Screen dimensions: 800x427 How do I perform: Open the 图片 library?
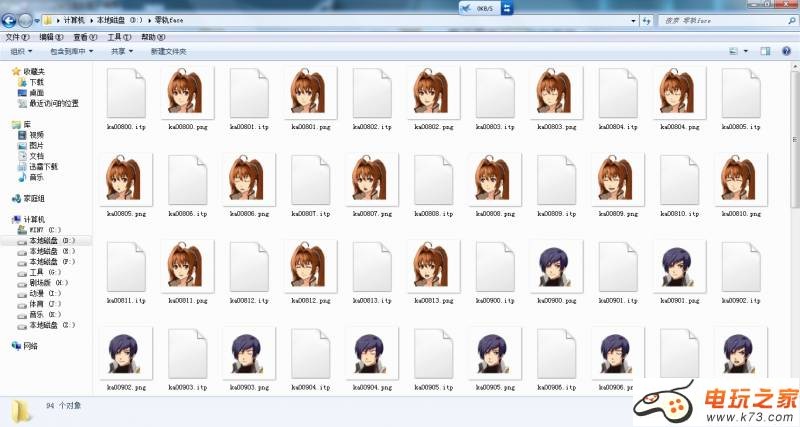tap(37, 145)
